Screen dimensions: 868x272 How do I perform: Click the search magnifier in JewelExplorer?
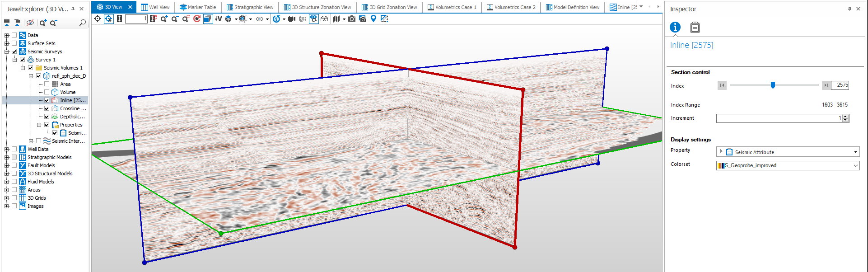83,23
